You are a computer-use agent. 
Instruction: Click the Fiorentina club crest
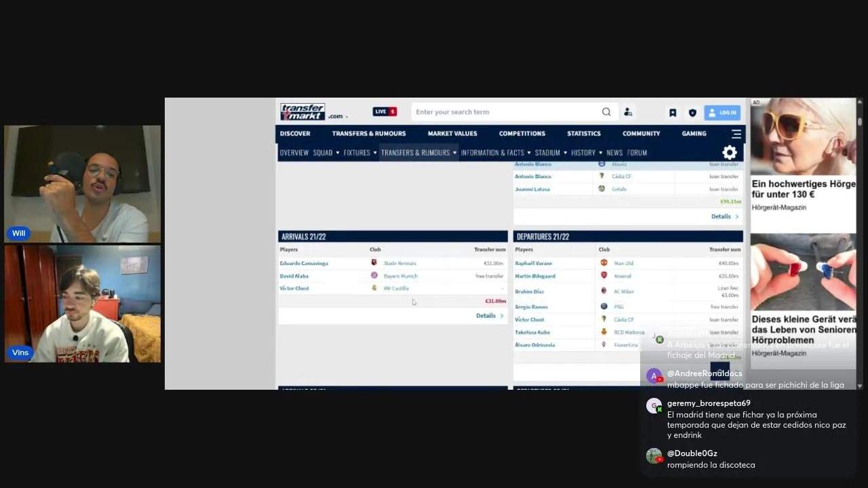point(604,344)
